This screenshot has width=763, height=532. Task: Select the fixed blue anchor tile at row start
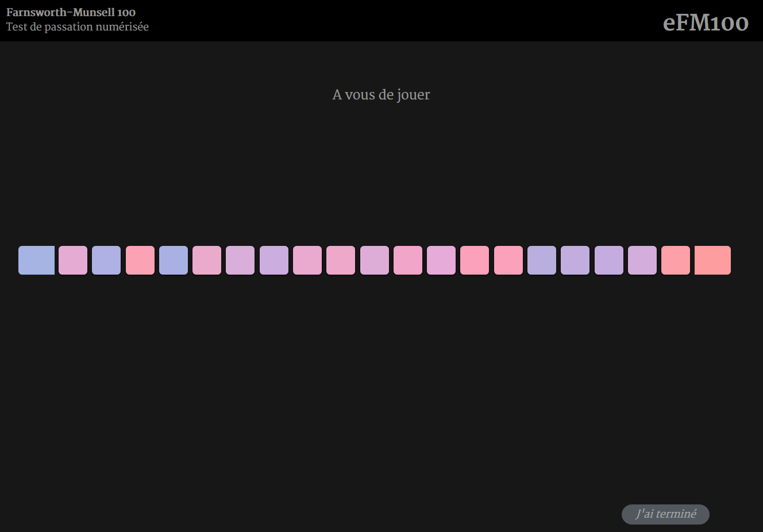coord(36,260)
